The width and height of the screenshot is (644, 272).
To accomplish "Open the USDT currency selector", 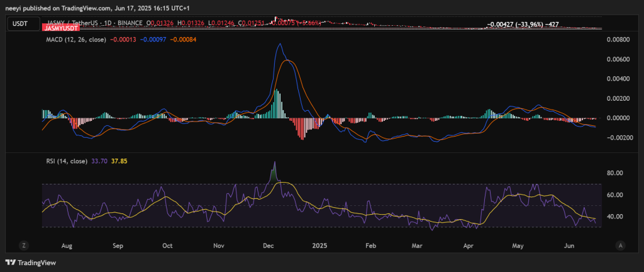I will (21, 24).
